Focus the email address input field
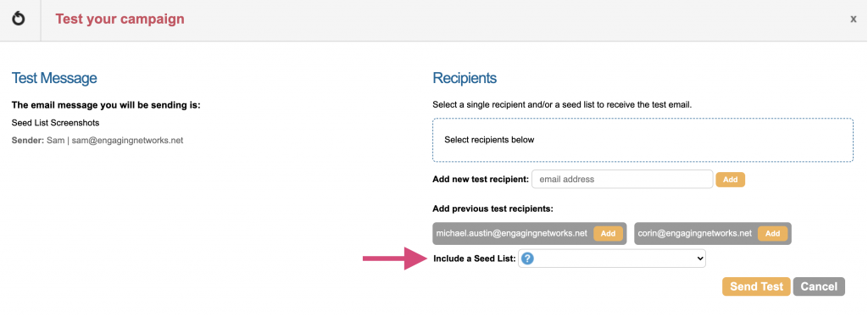Screen dimensions: 868x317 coord(622,179)
